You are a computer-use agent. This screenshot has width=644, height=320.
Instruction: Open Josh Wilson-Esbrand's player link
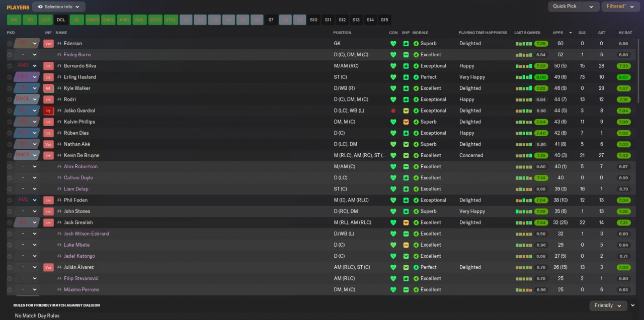[87, 234]
